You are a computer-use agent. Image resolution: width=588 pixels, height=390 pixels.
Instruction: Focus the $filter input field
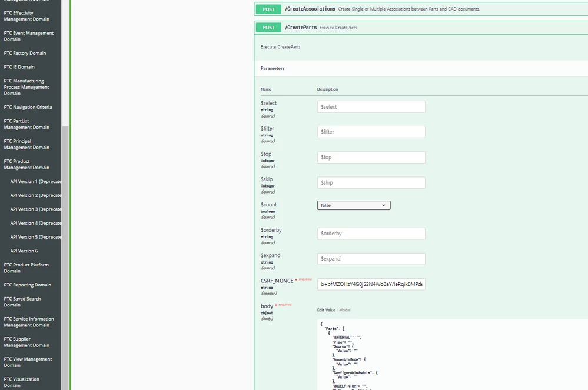371,132
